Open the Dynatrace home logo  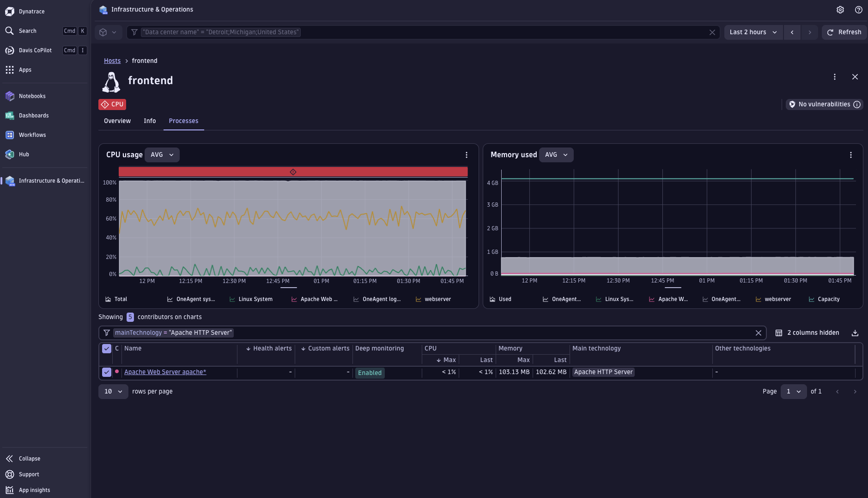click(x=25, y=11)
